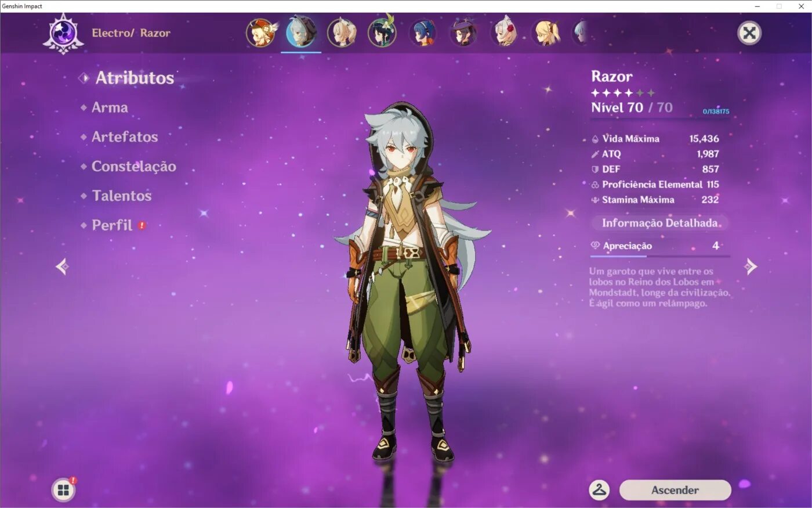
Task: Select Venti's portrait with green hat
Action: (x=382, y=33)
